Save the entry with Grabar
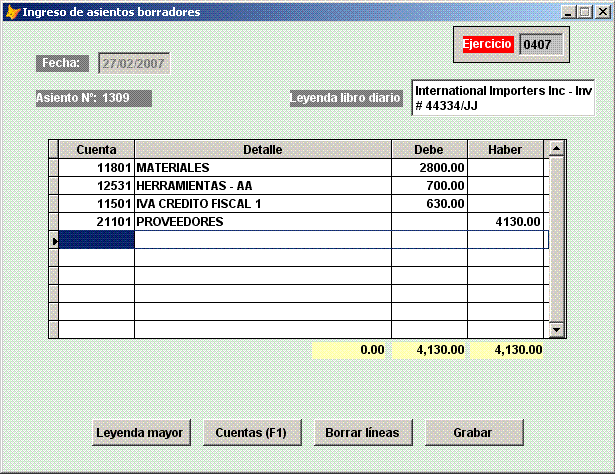 coord(473,433)
